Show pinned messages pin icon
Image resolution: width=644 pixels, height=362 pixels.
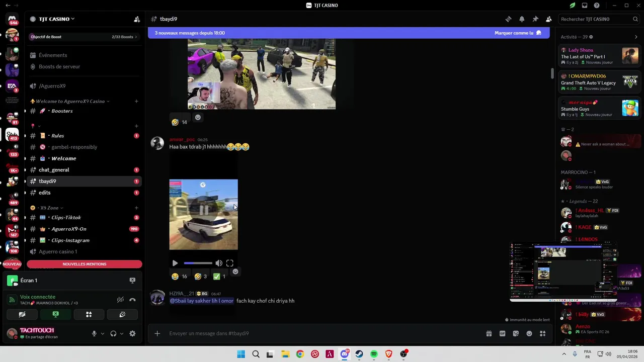535,19
